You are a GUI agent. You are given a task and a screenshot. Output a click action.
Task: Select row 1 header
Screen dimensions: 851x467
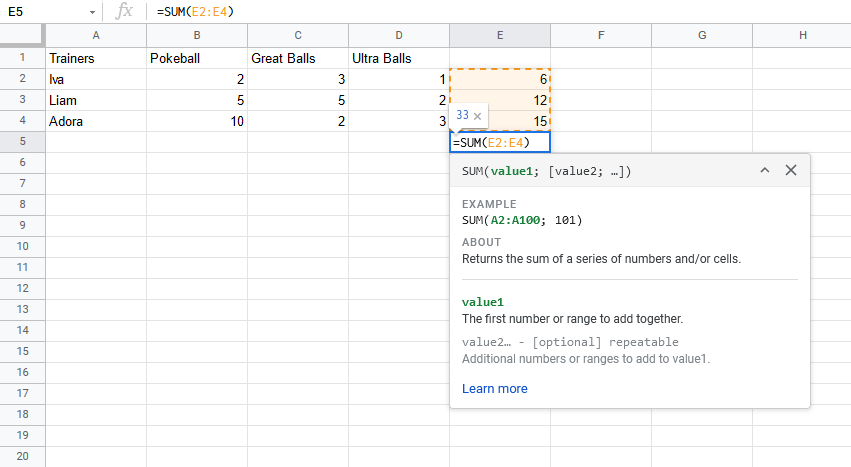point(22,58)
